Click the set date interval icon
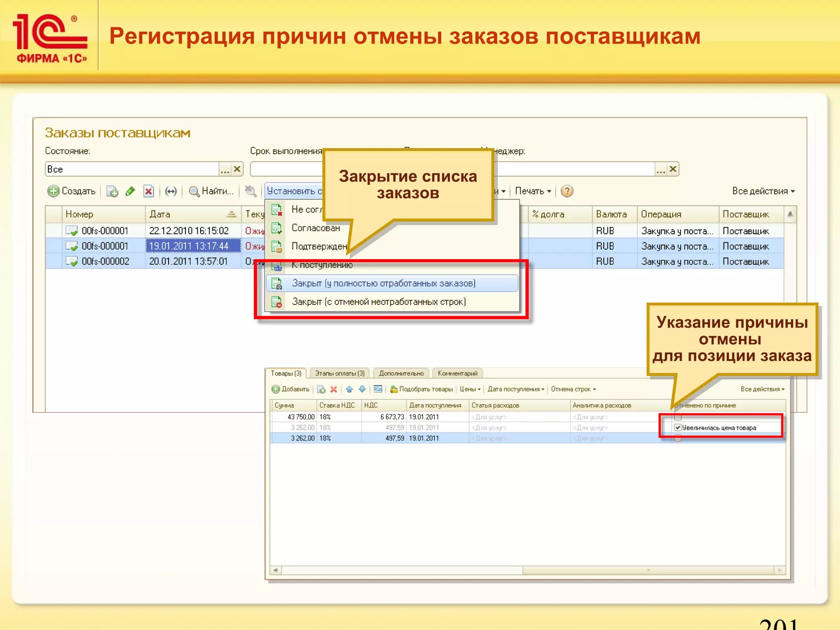The height and width of the screenshot is (630, 840). point(171,191)
